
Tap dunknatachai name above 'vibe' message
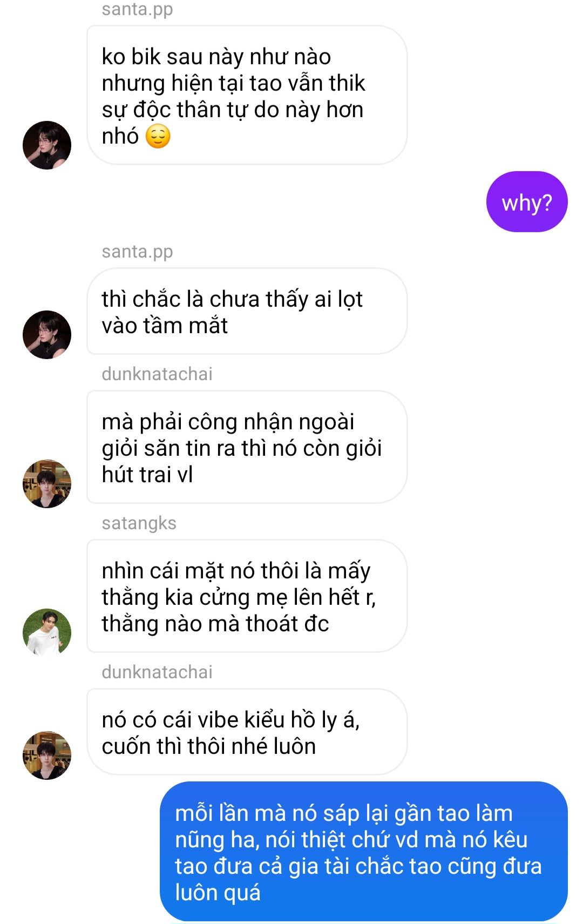(157, 672)
